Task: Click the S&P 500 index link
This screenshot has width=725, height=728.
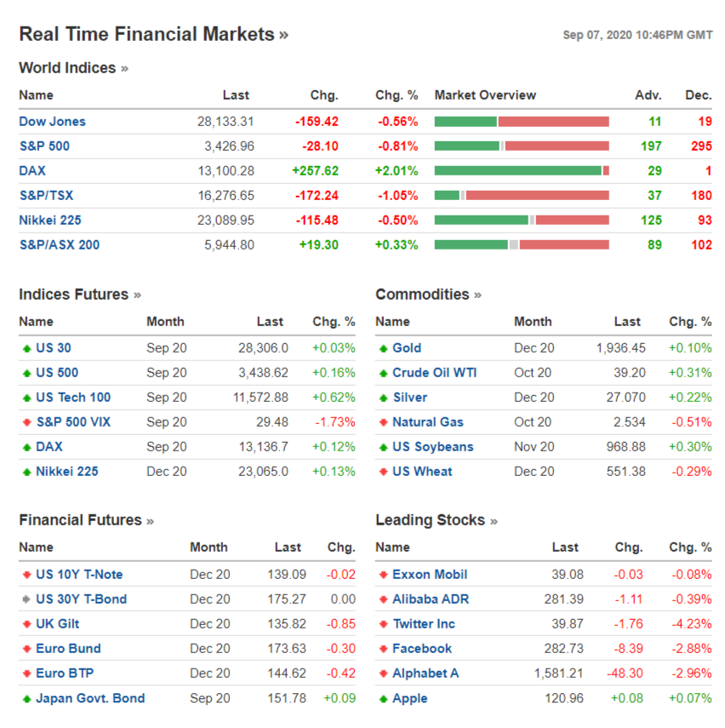Action: (44, 146)
